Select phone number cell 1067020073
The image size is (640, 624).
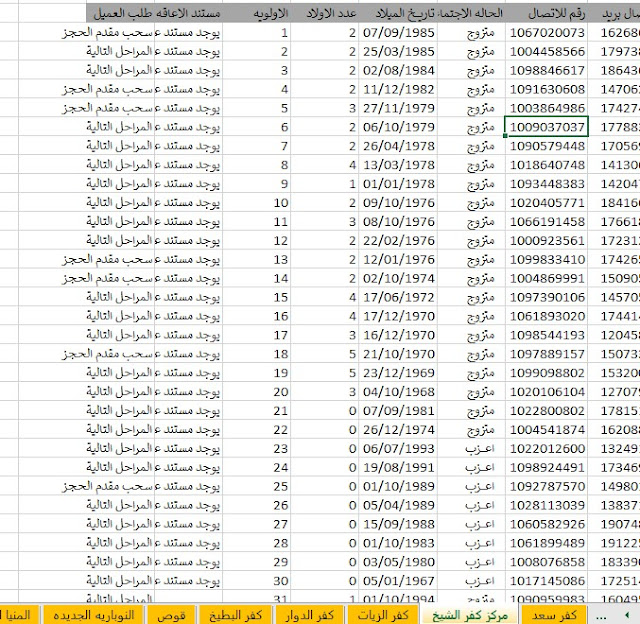tap(547, 32)
